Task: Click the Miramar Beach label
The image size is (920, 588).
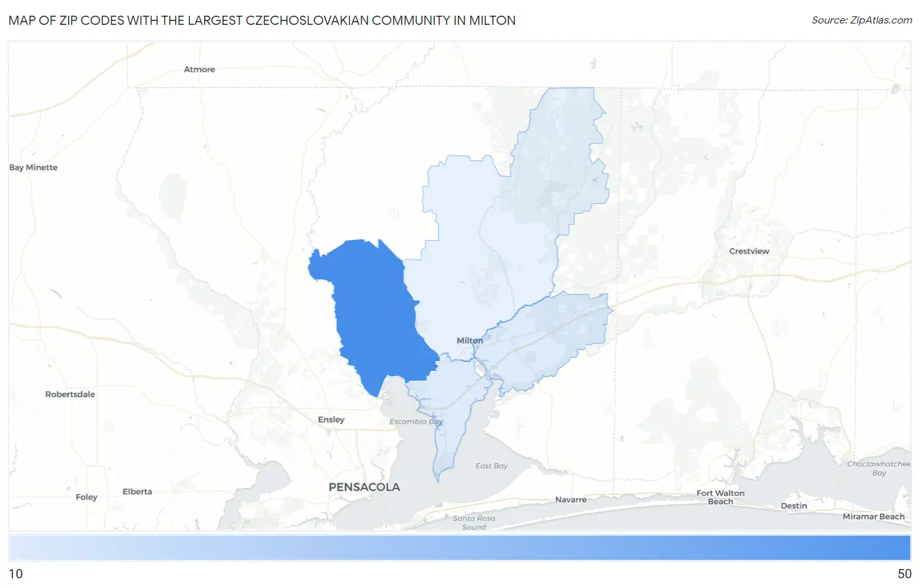Action: pyautogui.click(x=874, y=517)
